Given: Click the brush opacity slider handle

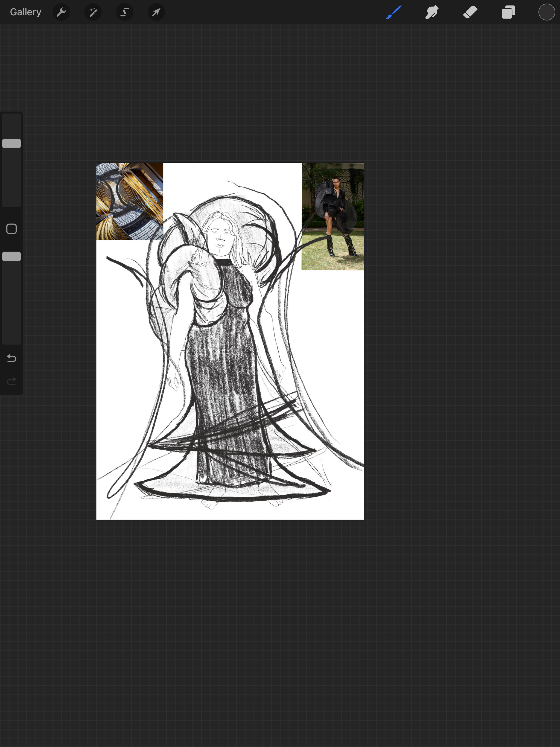Looking at the screenshot, I should pos(11,256).
